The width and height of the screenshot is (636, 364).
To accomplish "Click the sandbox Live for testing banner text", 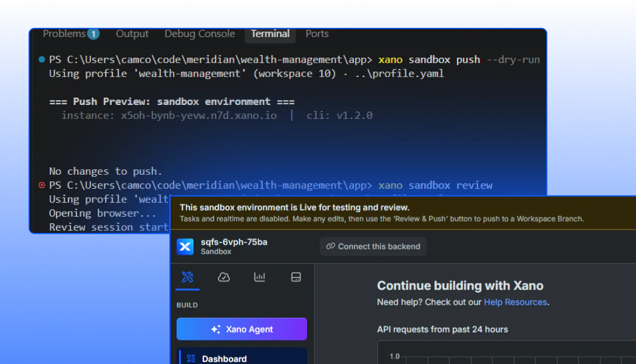I will pyautogui.click(x=294, y=207).
